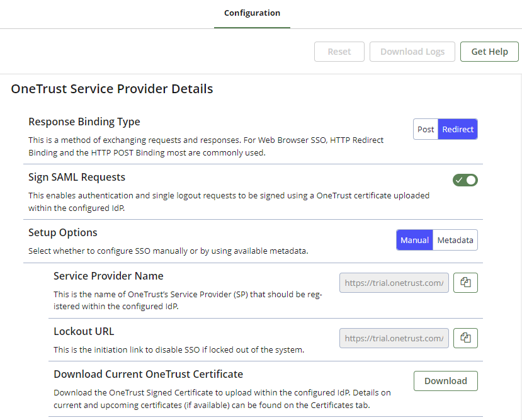Click the Service Provider Name URL field
This screenshot has height=420, width=522.
(394, 282)
